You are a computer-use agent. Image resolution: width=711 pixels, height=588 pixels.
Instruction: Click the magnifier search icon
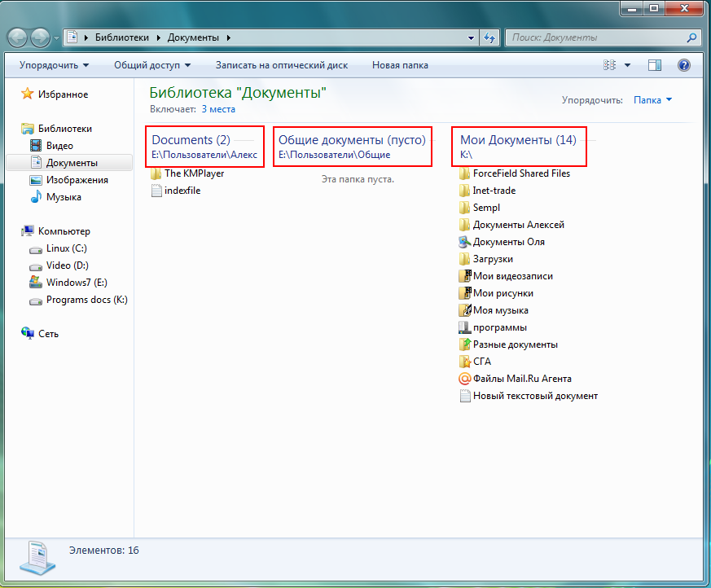[692, 37]
